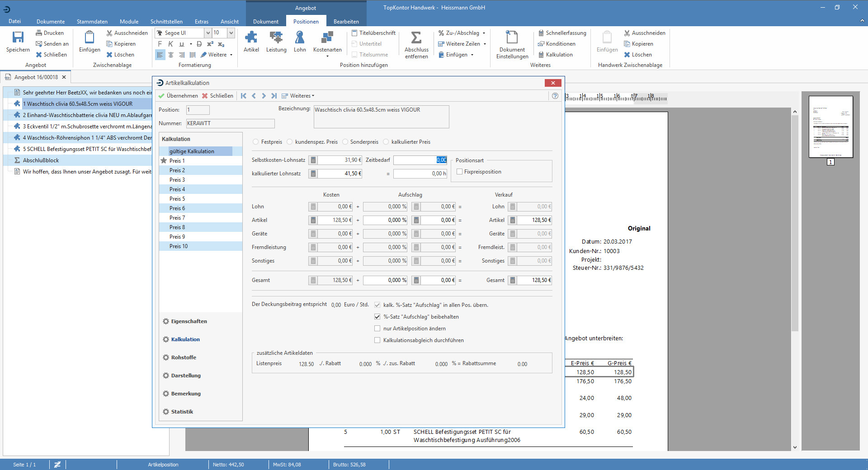Open the Extras menu
This screenshot has width=868, height=470.
[202, 21]
